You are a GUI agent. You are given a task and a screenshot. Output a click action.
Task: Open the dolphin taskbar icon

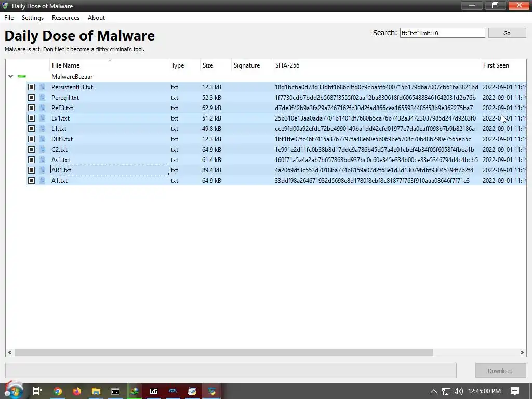(173, 391)
